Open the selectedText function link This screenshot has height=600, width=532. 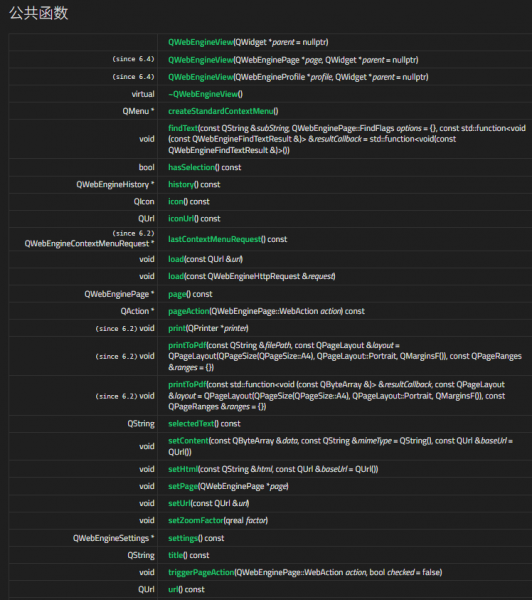[x=191, y=424]
